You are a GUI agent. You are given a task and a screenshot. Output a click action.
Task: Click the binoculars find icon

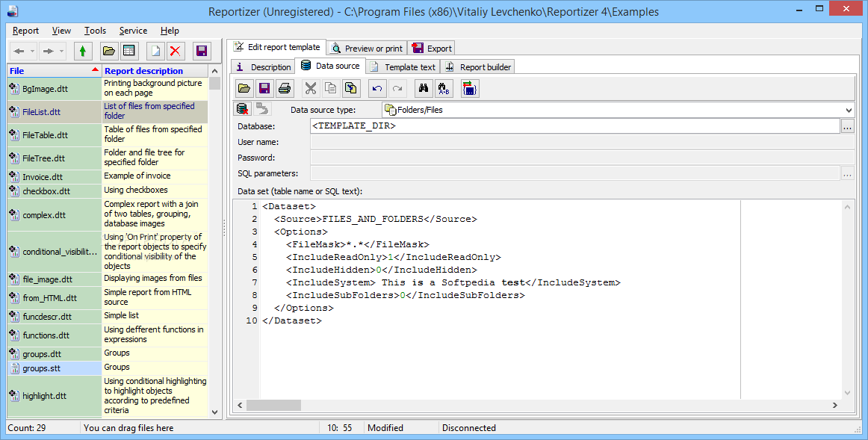[424, 88]
